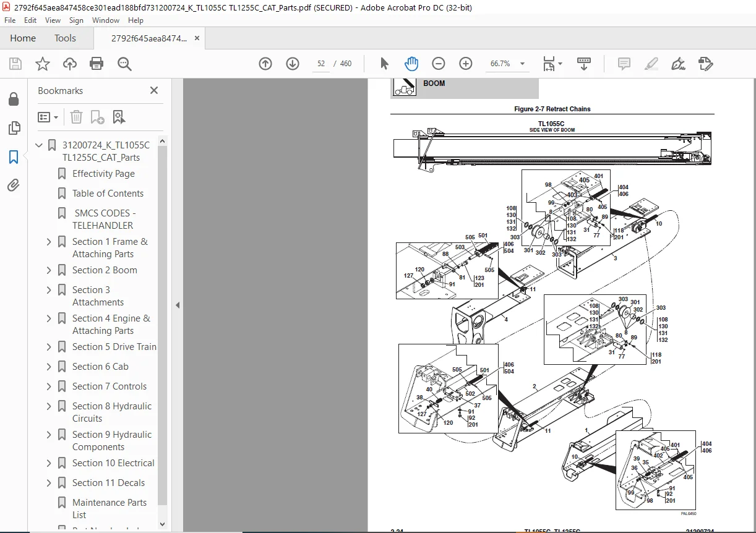
Task: Jump to Section 6 Cab bookmark text
Action: [x=100, y=367]
